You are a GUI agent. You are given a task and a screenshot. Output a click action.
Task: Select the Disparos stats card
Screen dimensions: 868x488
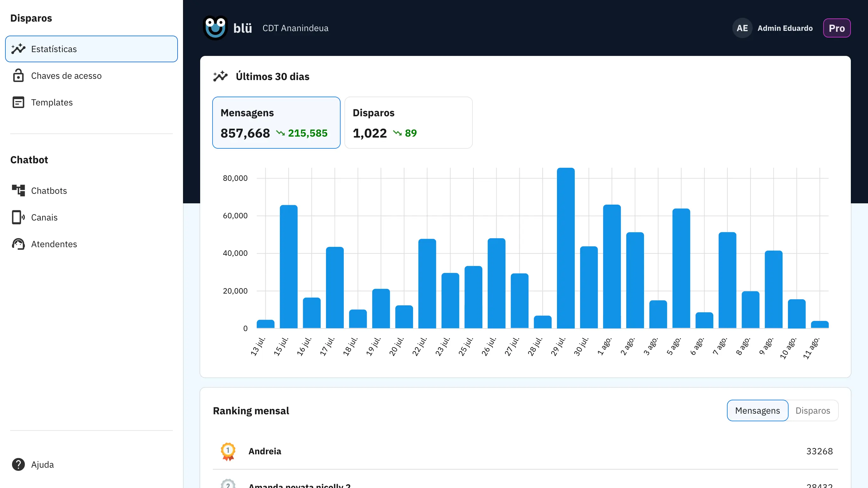pyautogui.click(x=408, y=123)
